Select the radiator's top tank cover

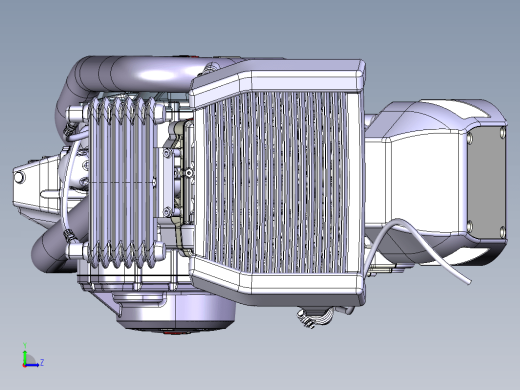coord(278,79)
